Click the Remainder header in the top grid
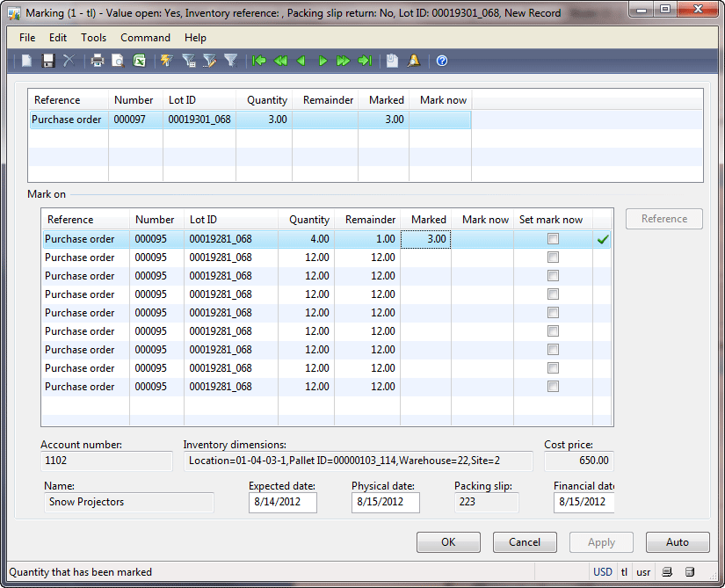Viewport: 725px width, 588px height. click(325, 100)
